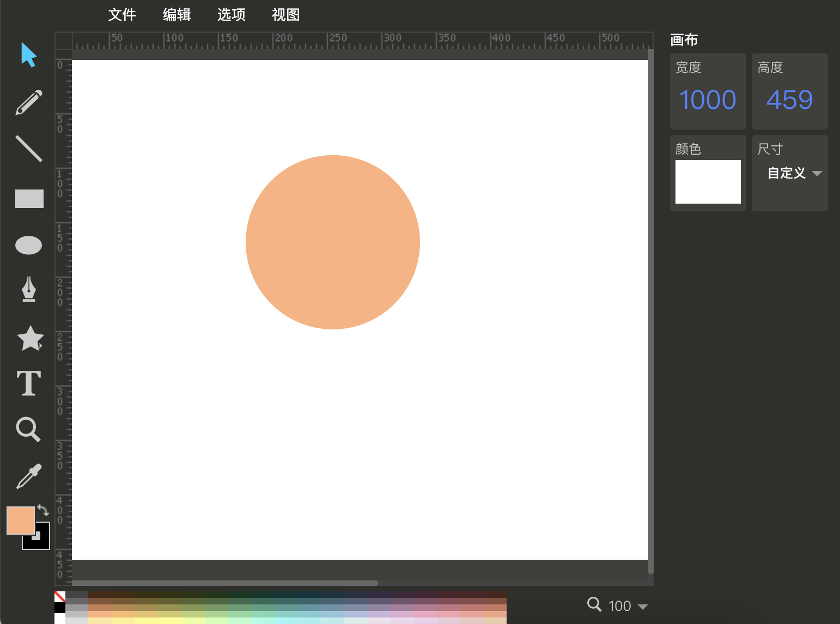Screen dimensions: 840x624
Task: Open the zoom level 100 dropdown
Action: pos(628,606)
